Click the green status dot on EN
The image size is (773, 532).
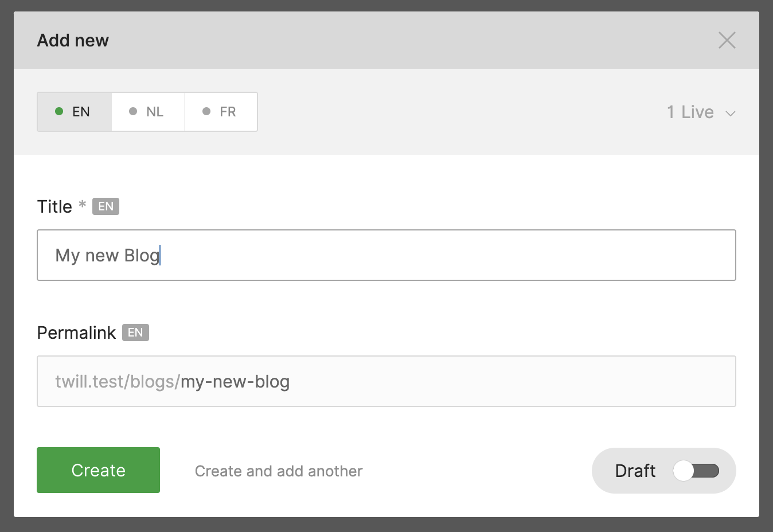pos(59,111)
